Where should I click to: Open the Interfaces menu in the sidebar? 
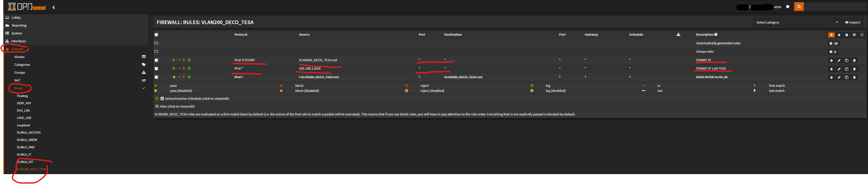(x=18, y=41)
